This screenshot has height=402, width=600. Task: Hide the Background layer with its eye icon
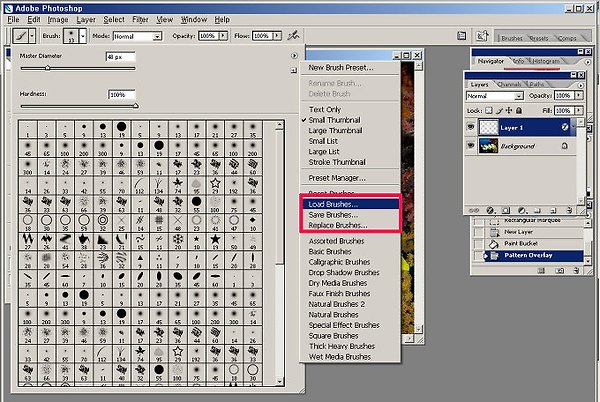click(x=471, y=145)
